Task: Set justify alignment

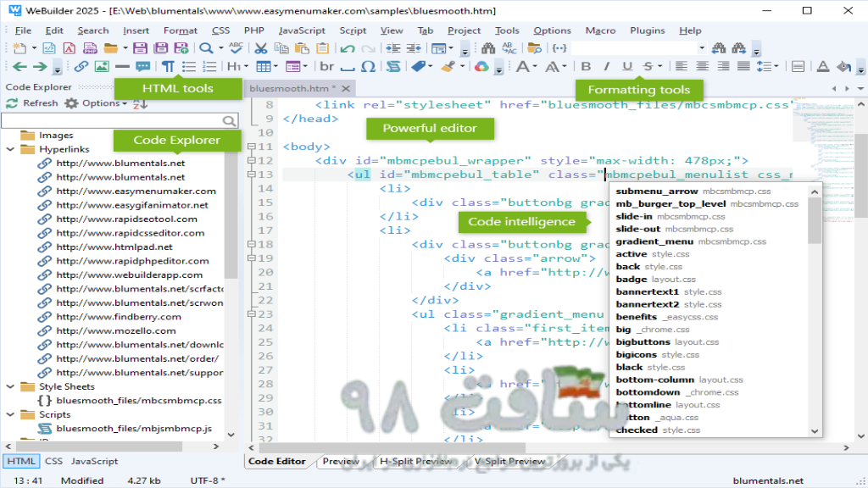Action: (x=743, y=67)
